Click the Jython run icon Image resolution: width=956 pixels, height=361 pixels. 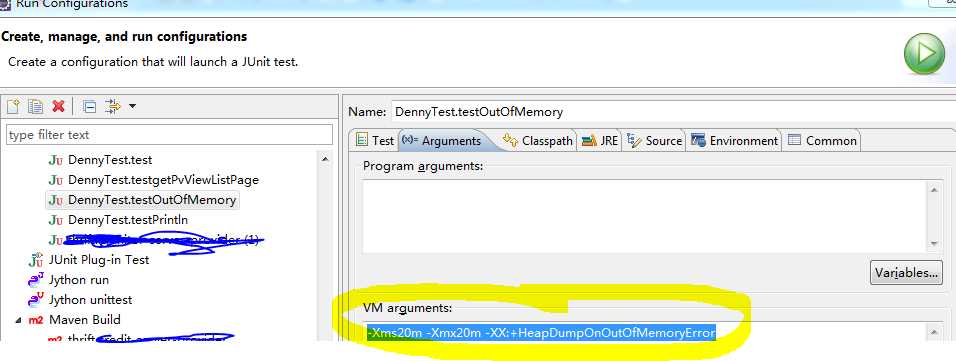coord(36,280)
